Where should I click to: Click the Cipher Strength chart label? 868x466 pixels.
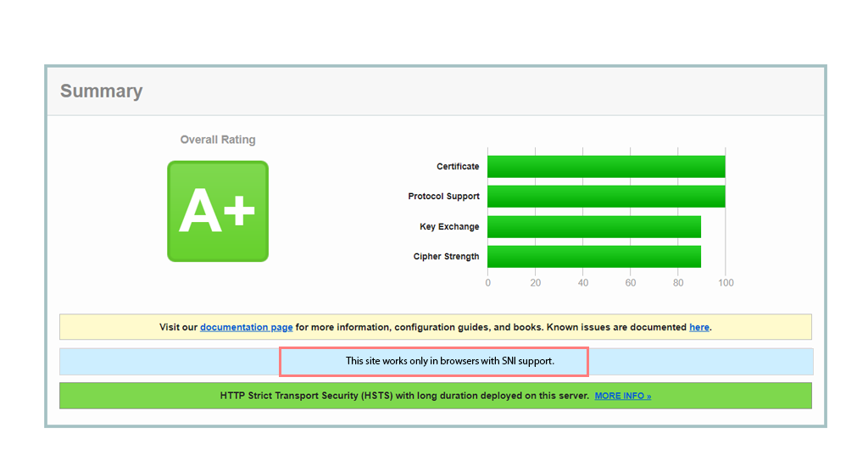tap(446, 257)
